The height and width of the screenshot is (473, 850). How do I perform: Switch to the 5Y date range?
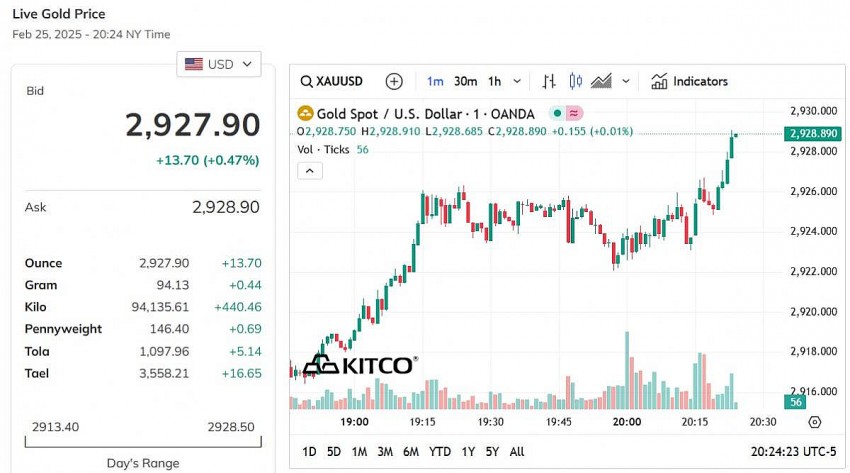(491, 452)
